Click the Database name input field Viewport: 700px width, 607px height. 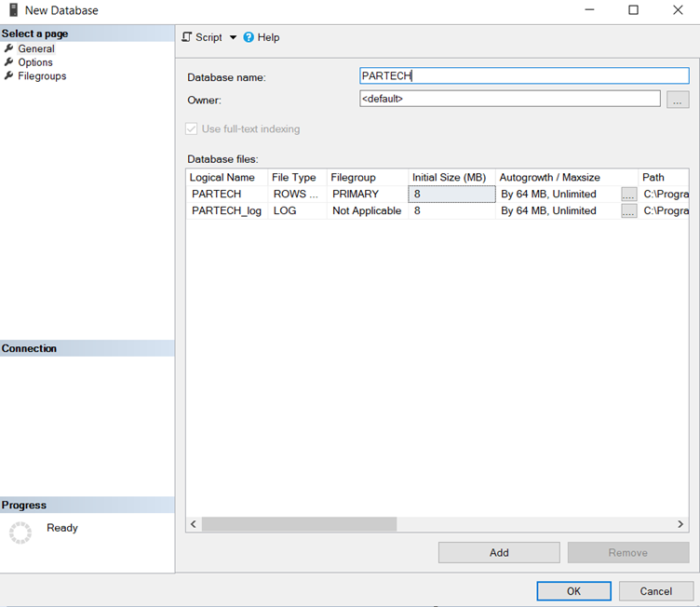click(524, 76)
